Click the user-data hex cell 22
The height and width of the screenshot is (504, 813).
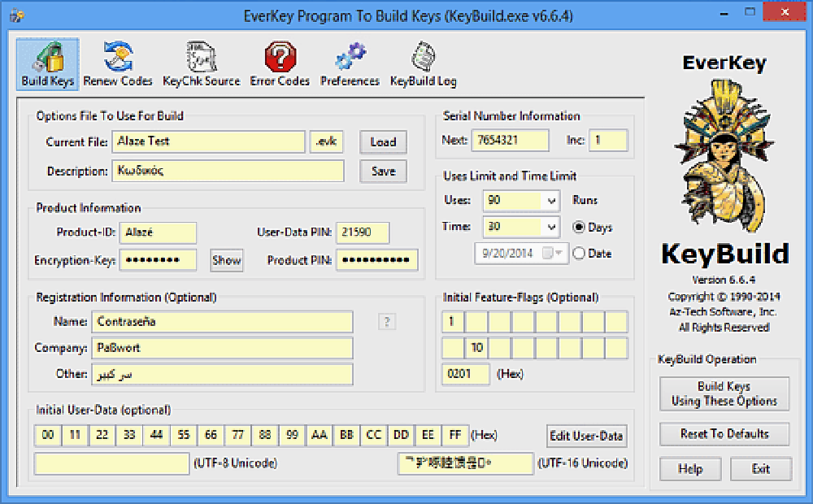click(102, 435)
